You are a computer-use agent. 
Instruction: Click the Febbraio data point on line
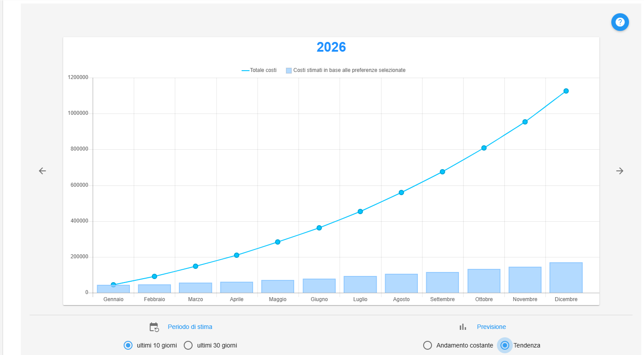click(154, 276)
